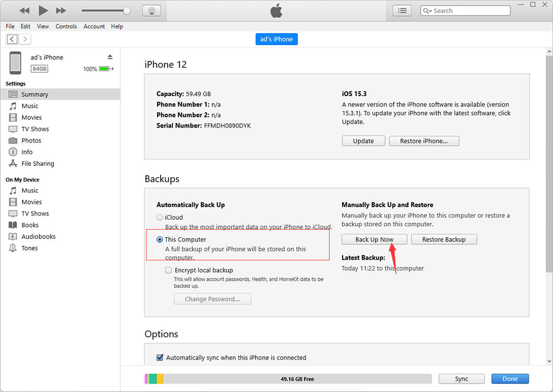This screenshot has width=553, height=392.
Task: Uncheck Automatically sync when this iPhone is connected
Action: click(x=160, y=357)
